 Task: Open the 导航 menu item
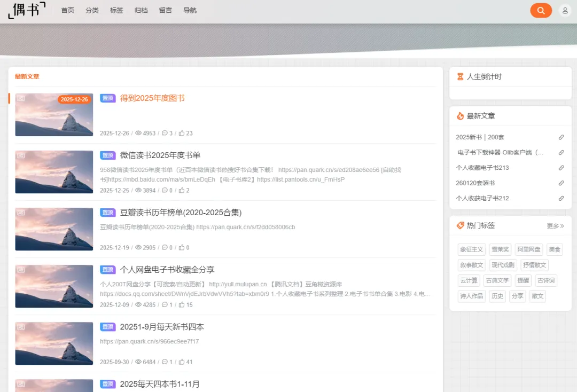click(190, 10)
